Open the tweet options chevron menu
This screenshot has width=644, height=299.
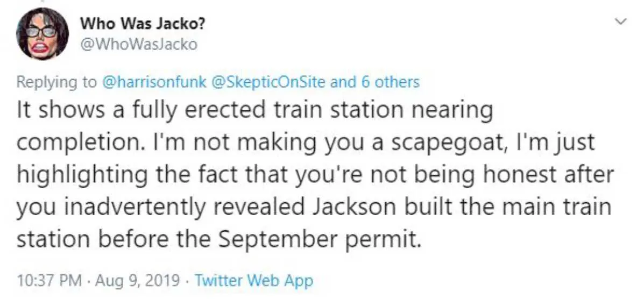point(621,22)
